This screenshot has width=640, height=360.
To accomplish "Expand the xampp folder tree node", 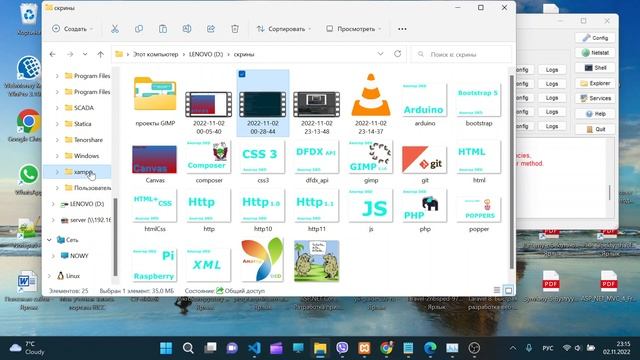I will pyautogui.click(x=57, y=172).
